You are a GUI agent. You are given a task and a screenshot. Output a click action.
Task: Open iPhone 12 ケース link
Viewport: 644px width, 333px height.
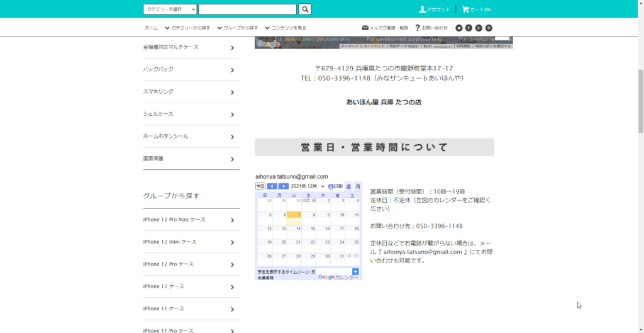click(x=164, y=286)
